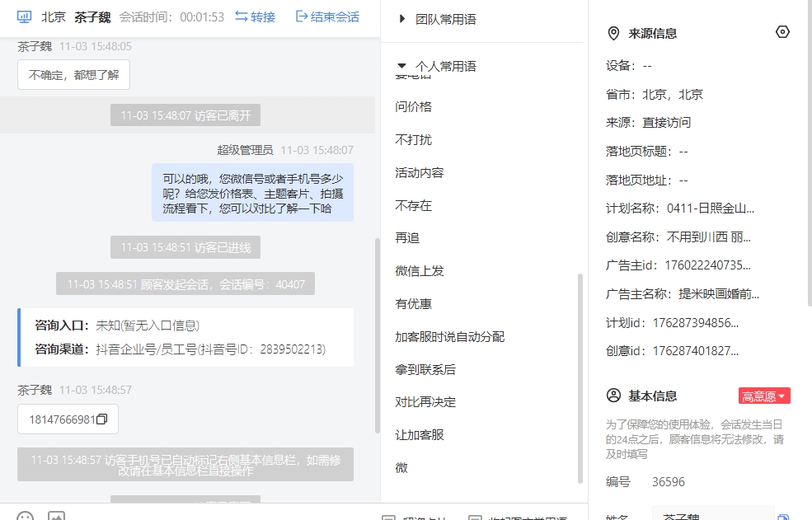Viewport: 812px width, 520px height.
Task: Click the 计划名称 0411-日照金山 row
Action: pyautogui.click(x=680, y=208)
